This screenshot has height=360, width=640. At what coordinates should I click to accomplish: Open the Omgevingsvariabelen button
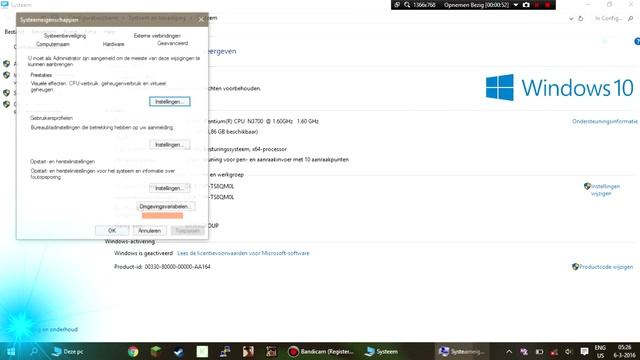165,206
